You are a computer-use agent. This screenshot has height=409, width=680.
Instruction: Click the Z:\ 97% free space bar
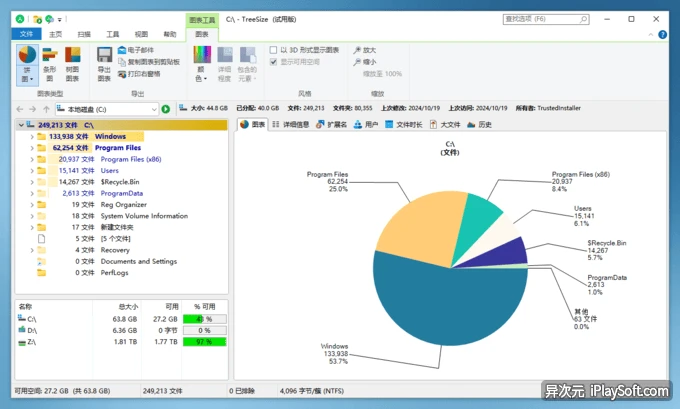pyautogui.click(x=204, y=342)
